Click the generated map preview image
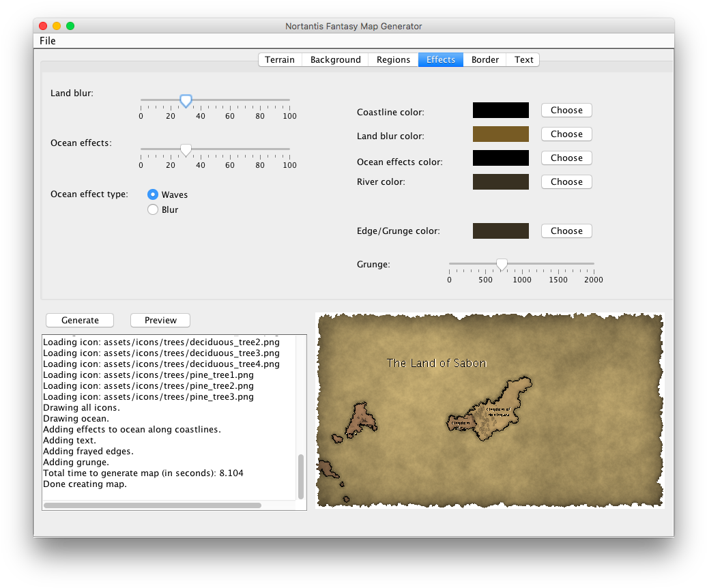 tap(489, 411)
